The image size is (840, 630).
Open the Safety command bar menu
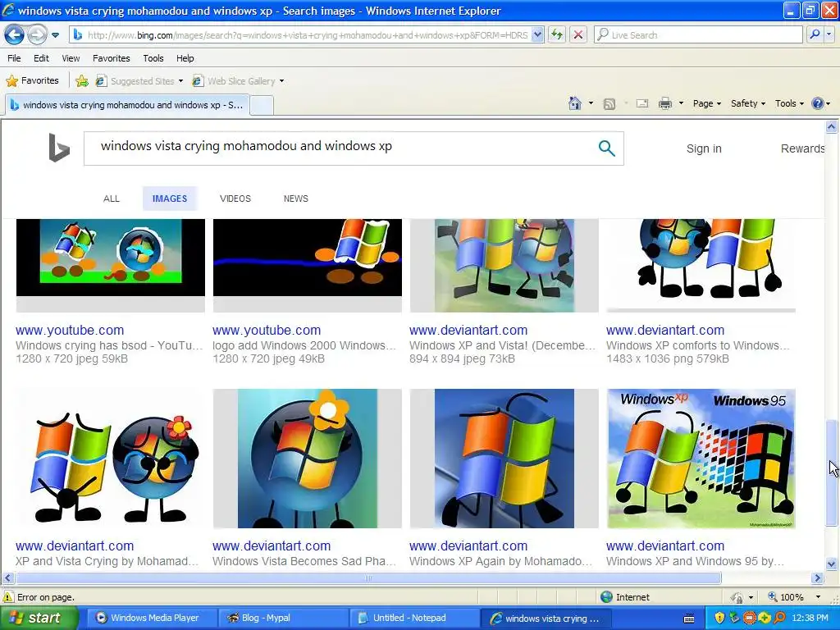[748, 103]
